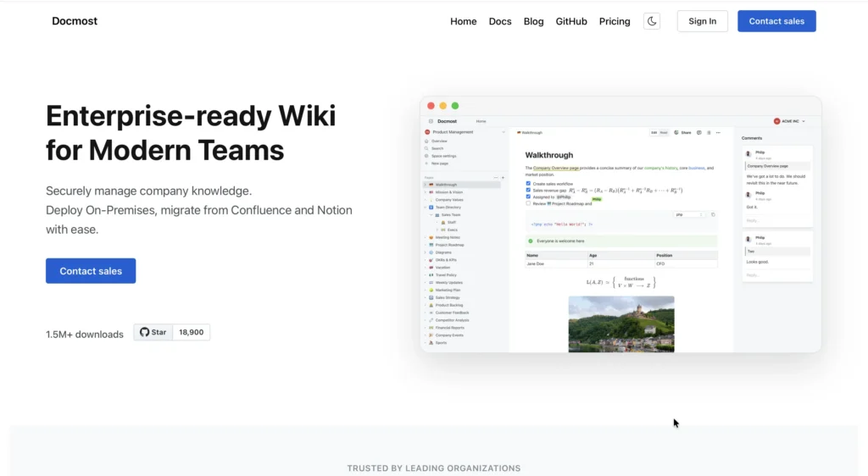This screenshot has height=476, width=868.
Task: View the Pricing page
Action: (x=615, y=21)
